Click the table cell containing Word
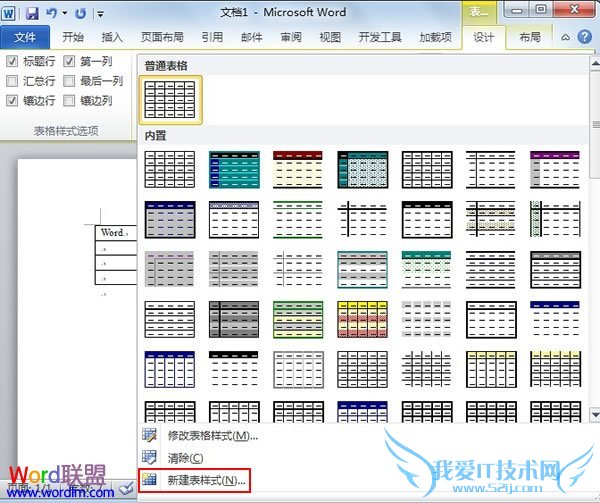Viewport: 600px width, 503px height. click(x=116, y=233)
